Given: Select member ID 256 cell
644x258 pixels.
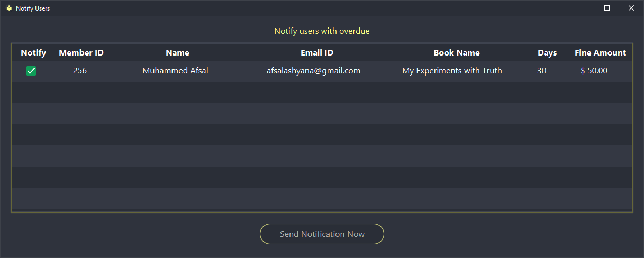Looking at the screenshot, I should 80,71.
